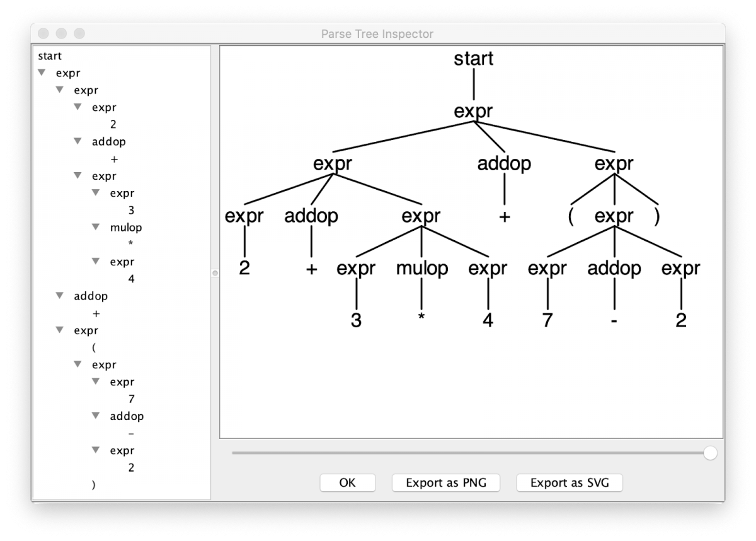Export the parse tree as SVG
This screenshot has width=756, height=541.
(x=570, y=483)
